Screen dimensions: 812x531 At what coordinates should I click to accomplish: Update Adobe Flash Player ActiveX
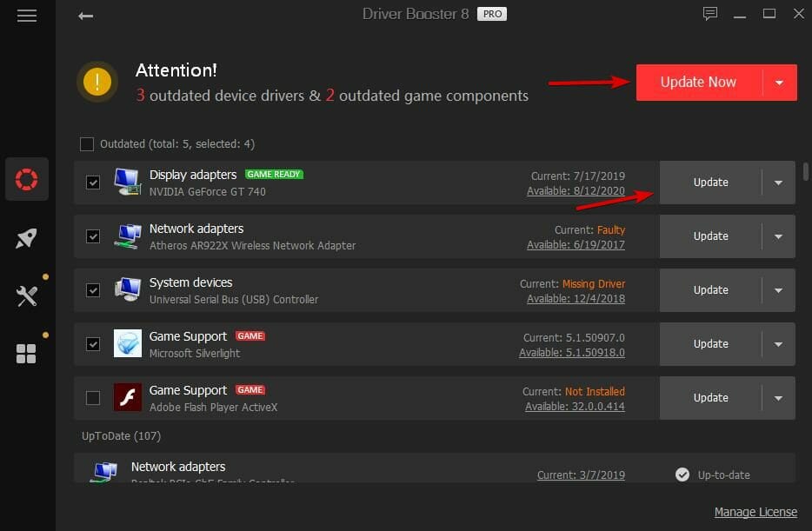click(x=710, y=397)
